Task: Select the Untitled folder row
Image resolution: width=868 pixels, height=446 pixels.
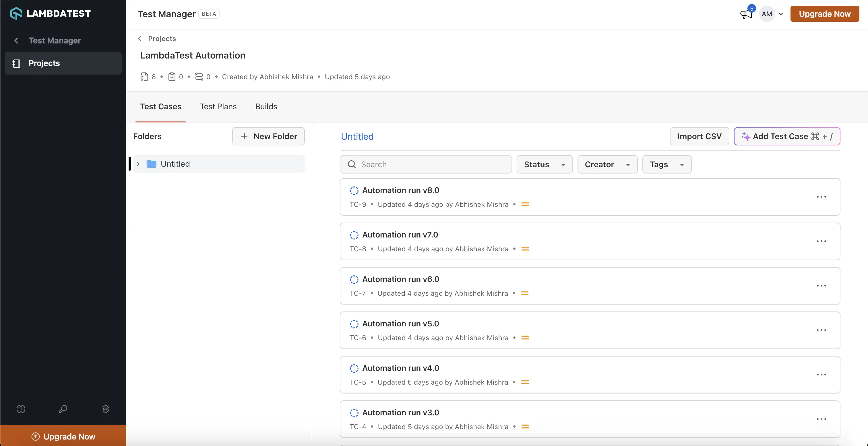Action: 219,164
